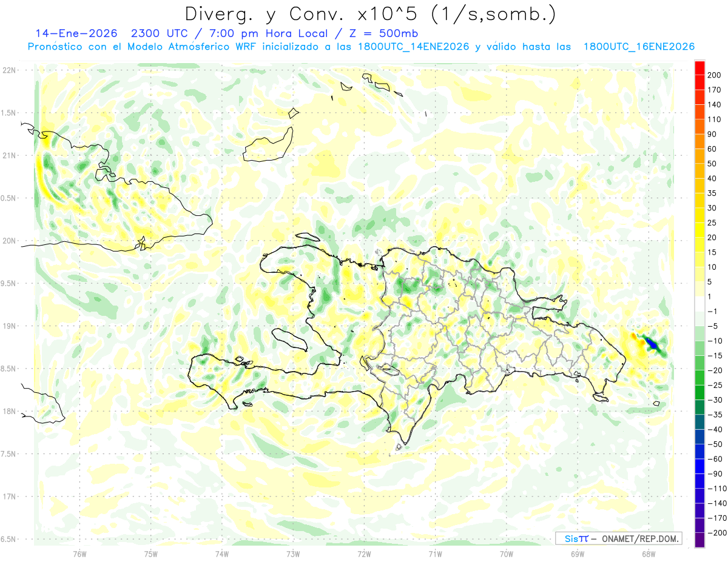This screenshot has height=562, width=728.
Task: Click the "110" colorbar label
Action: 715,119
